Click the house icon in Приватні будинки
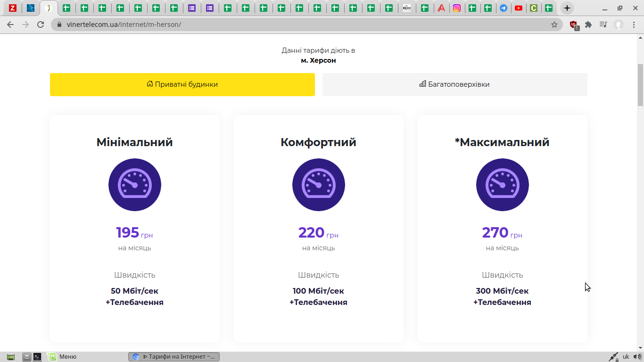This screenshot has width=644, height=362. pos(150,84)
